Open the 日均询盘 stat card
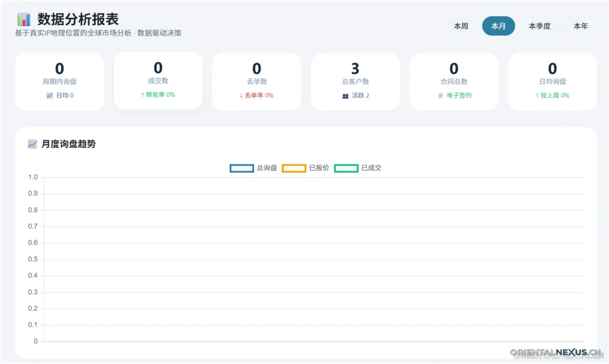 pyautogui.click(x=553, y=81)
